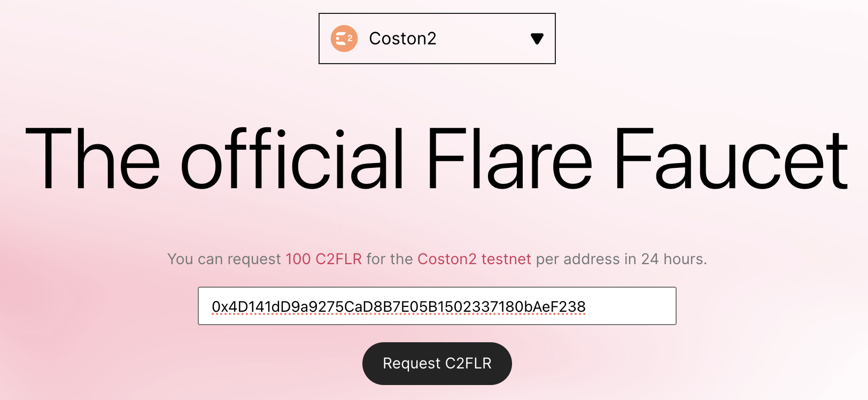Click the red 100 C2FLR text
This screenshot has height=400, width=868.
323,259
